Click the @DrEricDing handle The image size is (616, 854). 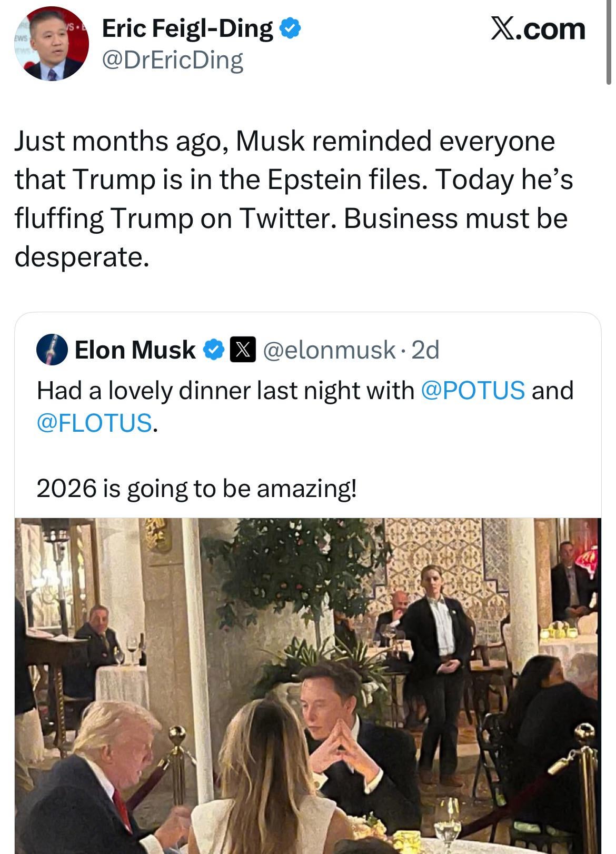point(172,61)
